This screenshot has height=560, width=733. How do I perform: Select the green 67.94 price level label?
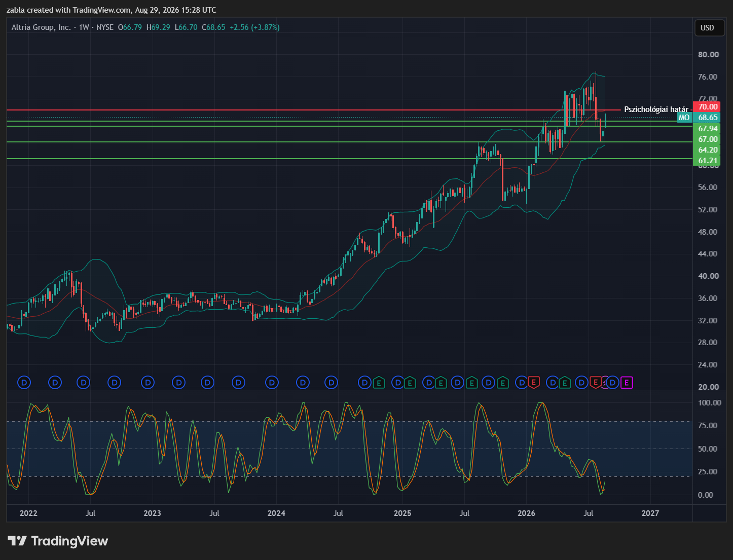point(708,129)
